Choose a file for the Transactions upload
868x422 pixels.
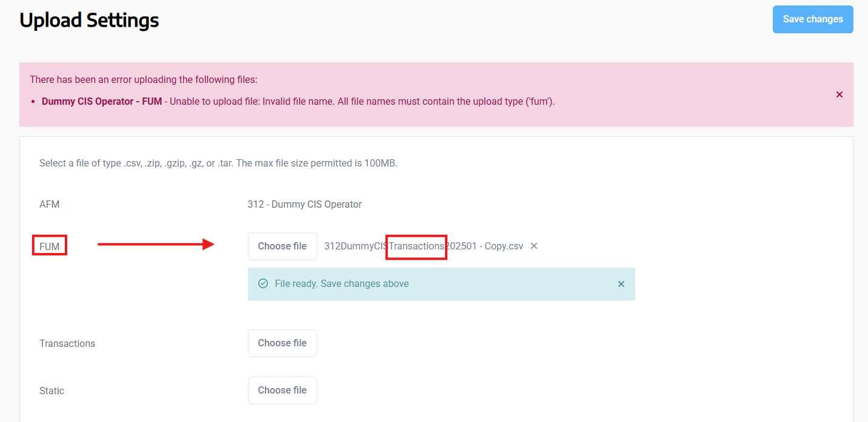[282, 343]
